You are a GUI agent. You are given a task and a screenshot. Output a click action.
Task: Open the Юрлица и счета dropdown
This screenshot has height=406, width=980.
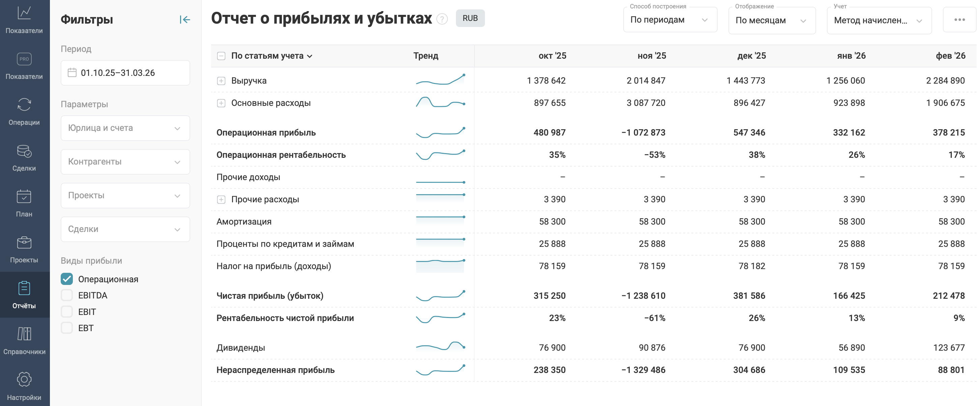click(x=125, y=128)
